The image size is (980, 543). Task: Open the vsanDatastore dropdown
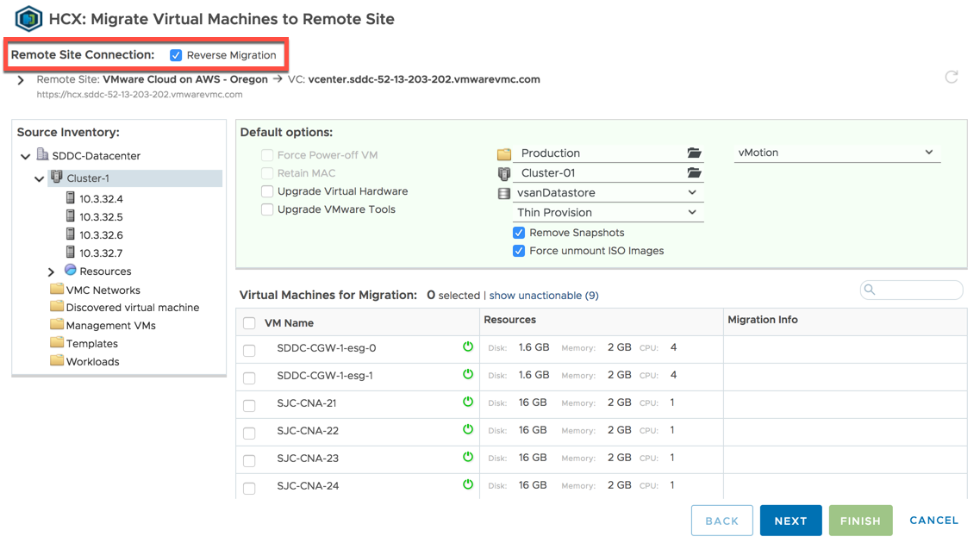click(609, 193)
